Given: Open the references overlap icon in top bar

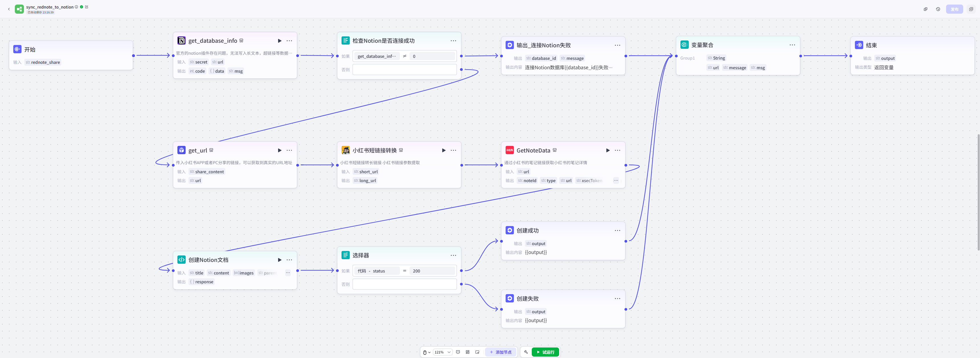Looking at the screenshot, I should [x=926, y=9].
